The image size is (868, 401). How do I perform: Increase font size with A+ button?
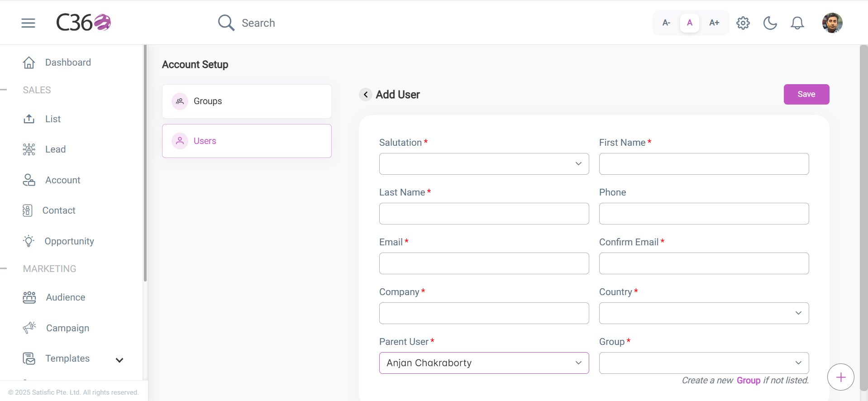tap(714, 23)
